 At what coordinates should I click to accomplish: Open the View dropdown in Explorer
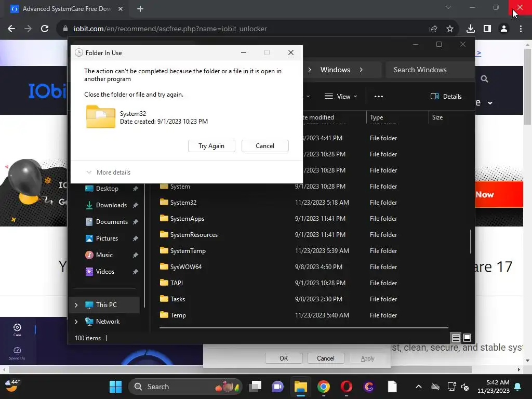click(341, 97)
